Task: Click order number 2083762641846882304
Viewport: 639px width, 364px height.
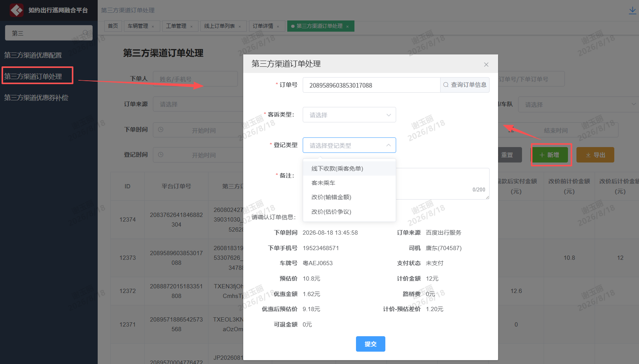Action: 176,219
